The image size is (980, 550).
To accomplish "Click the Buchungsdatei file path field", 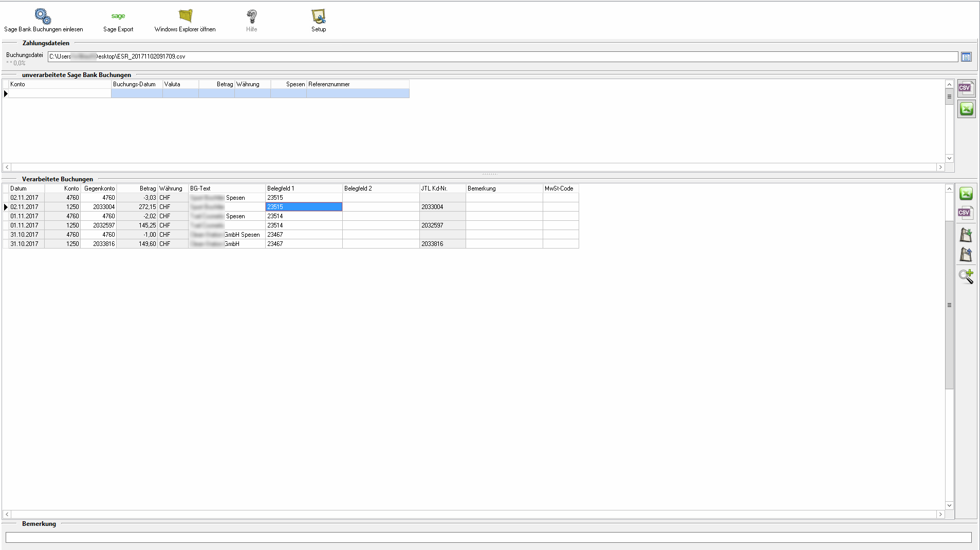I will [503, 56].
